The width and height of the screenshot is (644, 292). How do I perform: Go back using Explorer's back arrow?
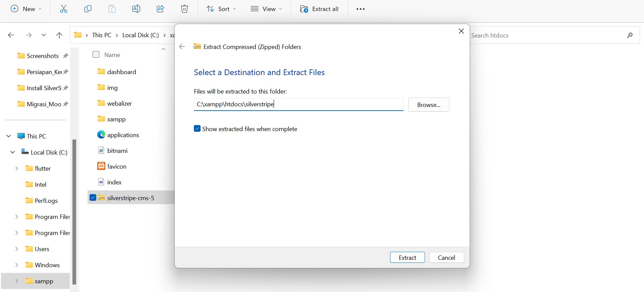point(11,35)
